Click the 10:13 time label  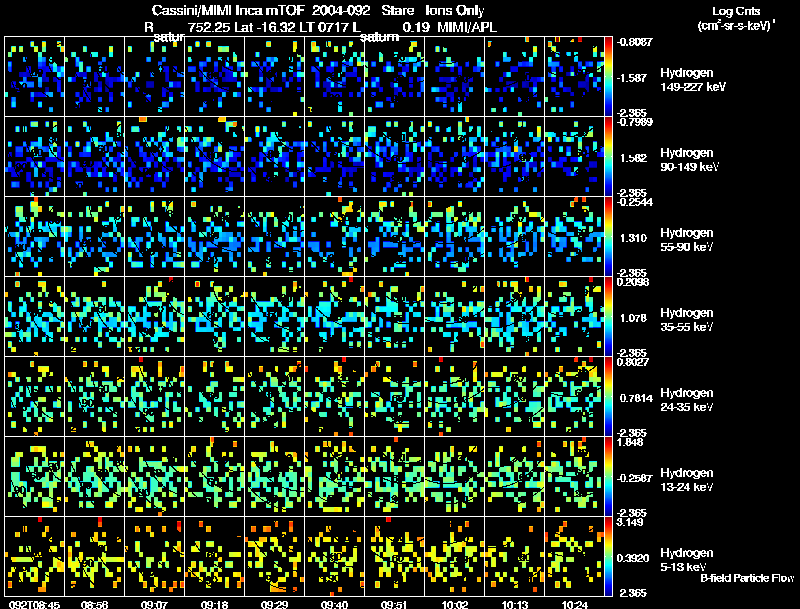tap(514, 604)
